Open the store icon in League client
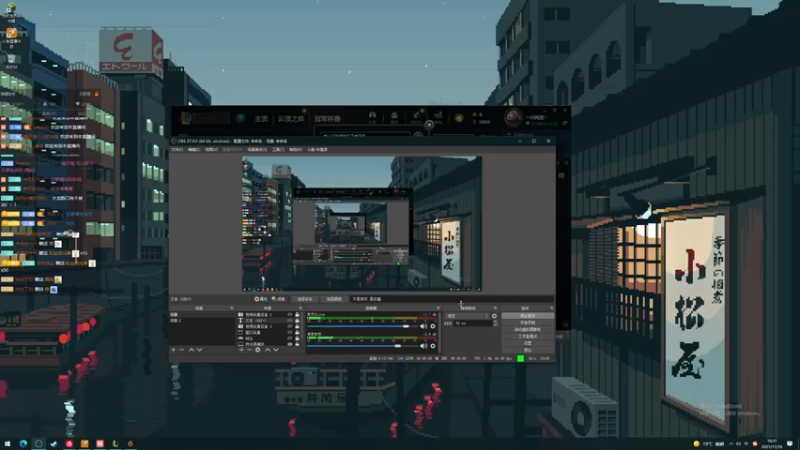Screen dimensions: 800x450 (x=438, y=116)
